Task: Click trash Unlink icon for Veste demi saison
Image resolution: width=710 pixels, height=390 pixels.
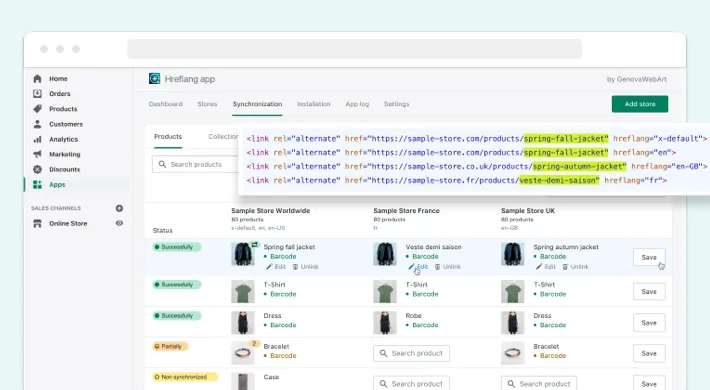Action: [x=437, y=267]
